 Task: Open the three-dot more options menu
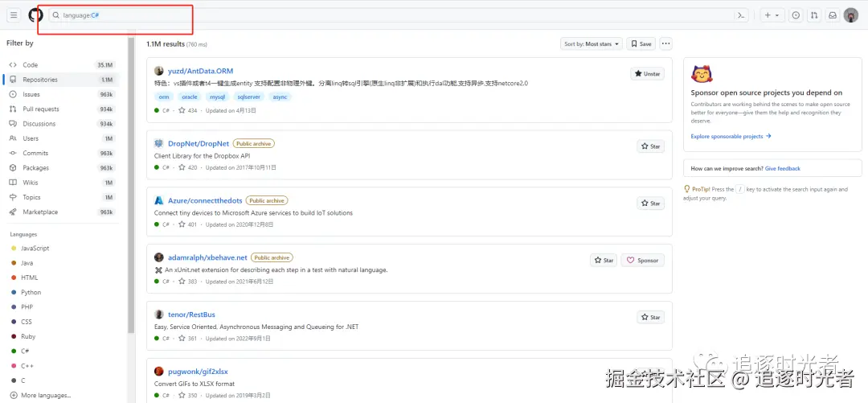(666, 43)
